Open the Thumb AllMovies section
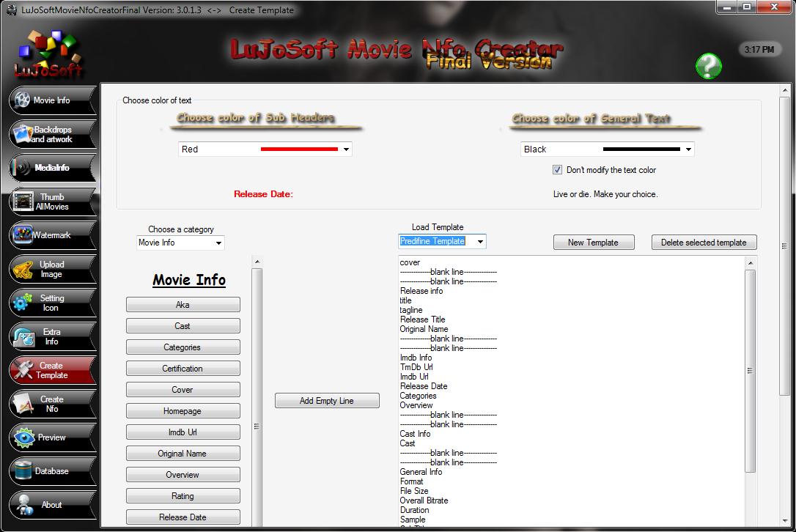 pyautogui.click(x=52, y=202)
